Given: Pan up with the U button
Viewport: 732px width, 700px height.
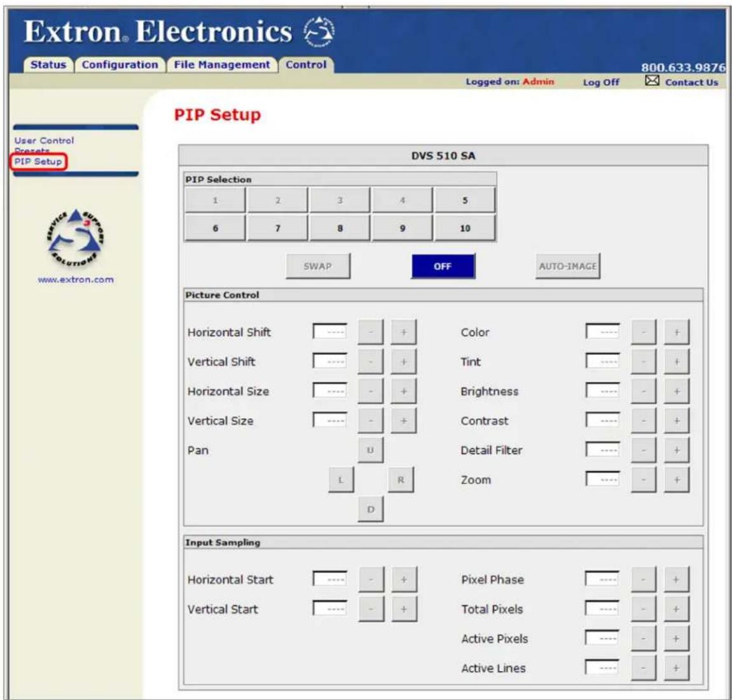Looking at the screenshot, I should click(x=371, y=450).
